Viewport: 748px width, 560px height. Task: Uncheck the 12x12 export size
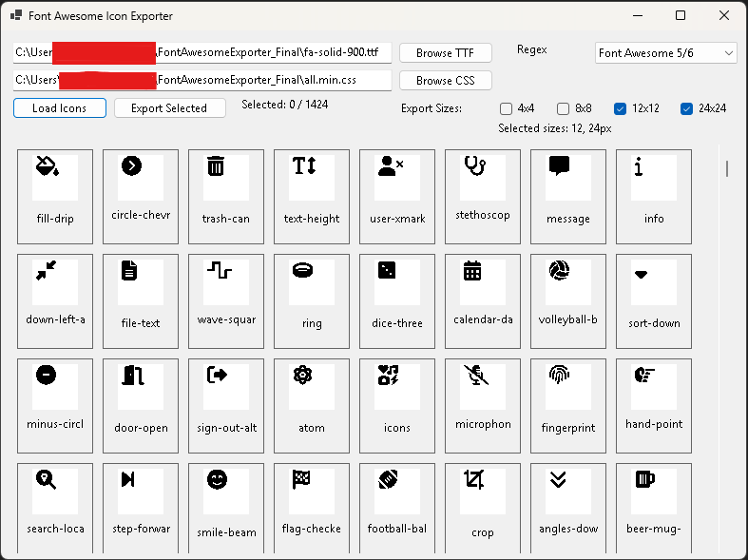(620, 108)
